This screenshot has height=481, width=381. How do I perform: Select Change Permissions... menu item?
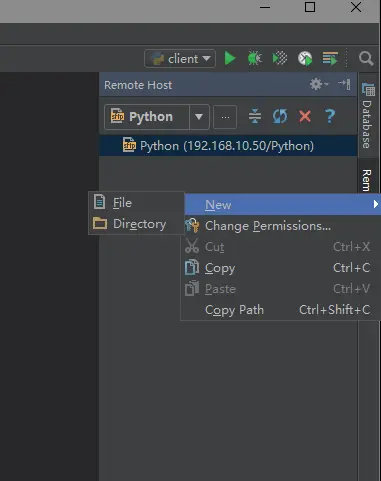[282, 226]
